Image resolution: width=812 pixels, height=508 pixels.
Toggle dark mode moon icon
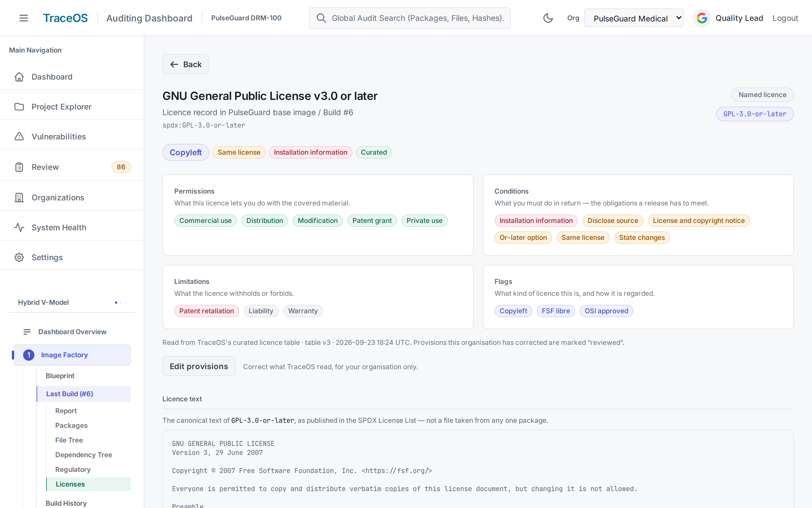[548, 18]
